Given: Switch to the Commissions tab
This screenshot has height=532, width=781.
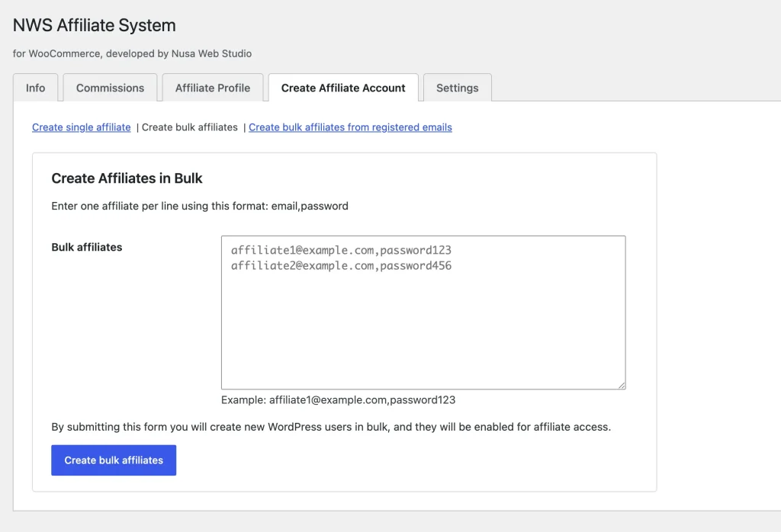Looking at the screenshot, I should 110,88.
